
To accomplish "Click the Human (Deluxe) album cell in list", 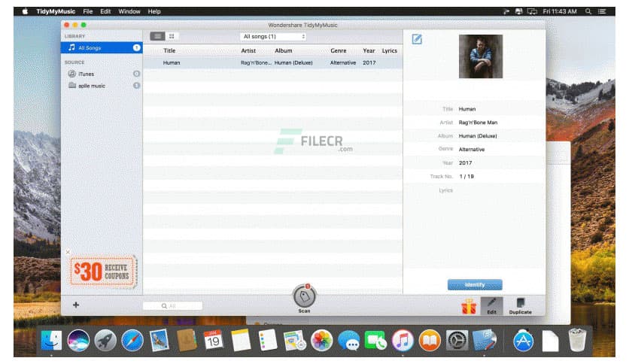I will [x=293, y=63].
